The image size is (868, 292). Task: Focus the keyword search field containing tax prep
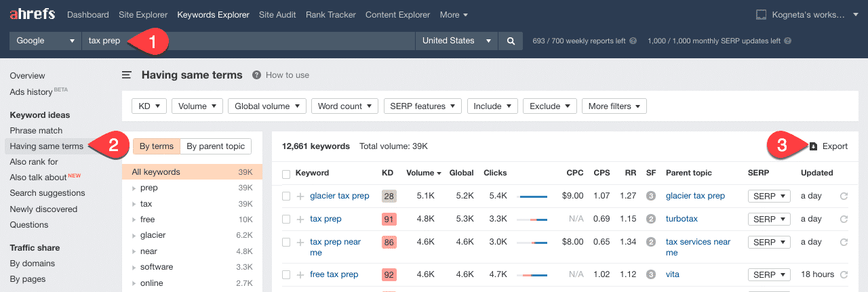click(x=248, y=41)
